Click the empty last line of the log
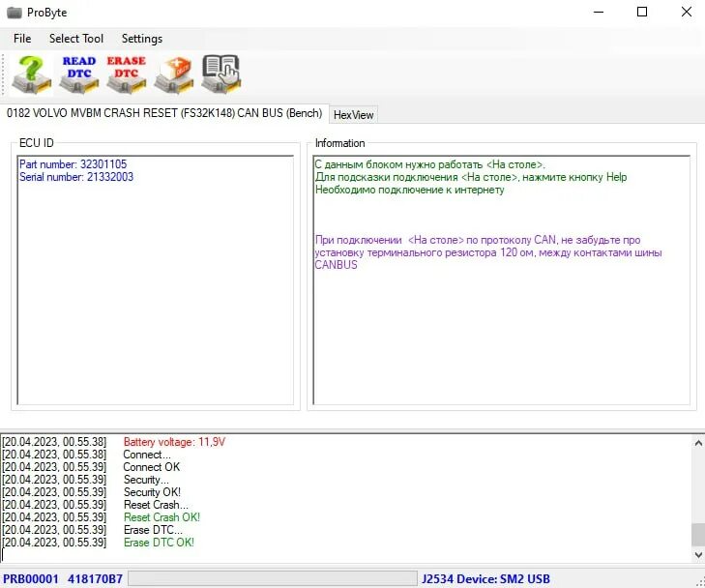This screenshot has height=588, width=705. tap(346, 555)
